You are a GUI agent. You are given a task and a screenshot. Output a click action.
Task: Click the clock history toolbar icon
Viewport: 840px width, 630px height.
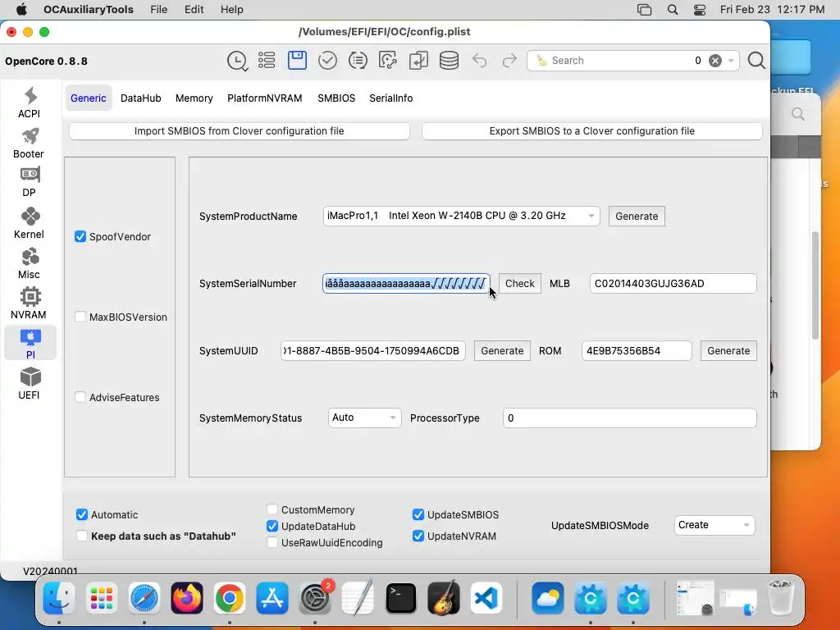pos(237,61)
